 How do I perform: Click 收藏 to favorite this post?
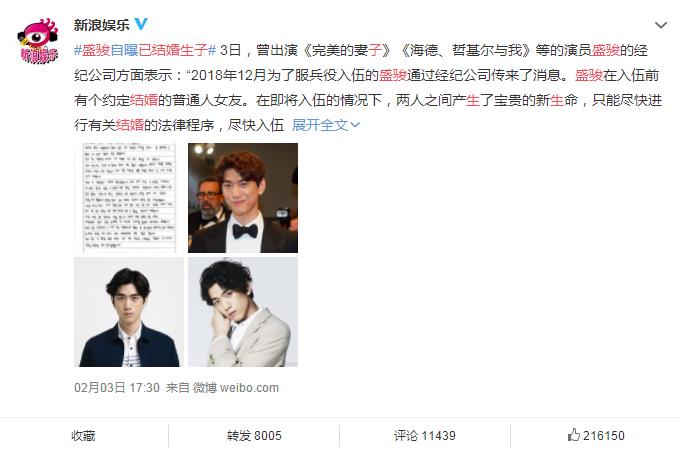pos(83,436)
